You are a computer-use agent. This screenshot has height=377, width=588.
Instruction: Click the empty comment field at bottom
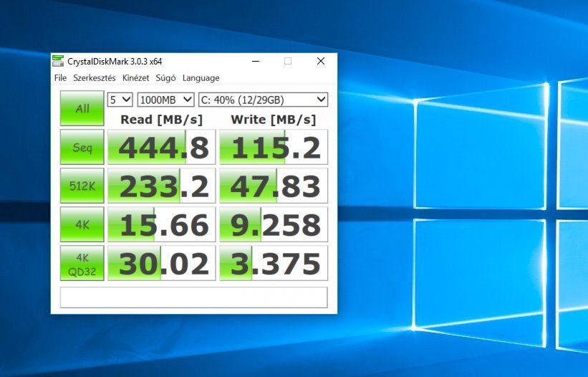(194, 297)
